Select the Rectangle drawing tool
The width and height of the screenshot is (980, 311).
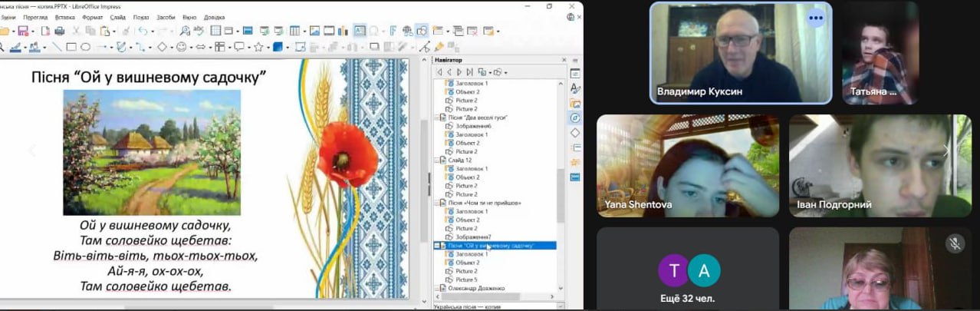tap(71, 47)
